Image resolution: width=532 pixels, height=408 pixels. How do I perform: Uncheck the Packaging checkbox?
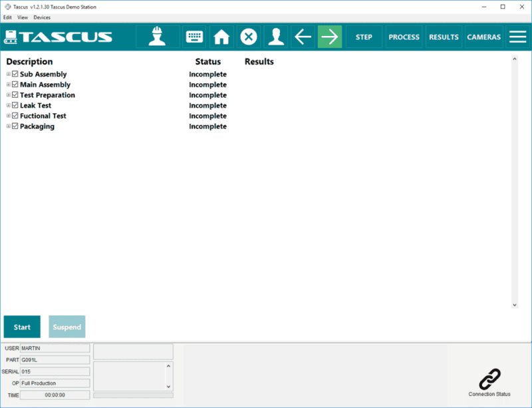point(15,126)
